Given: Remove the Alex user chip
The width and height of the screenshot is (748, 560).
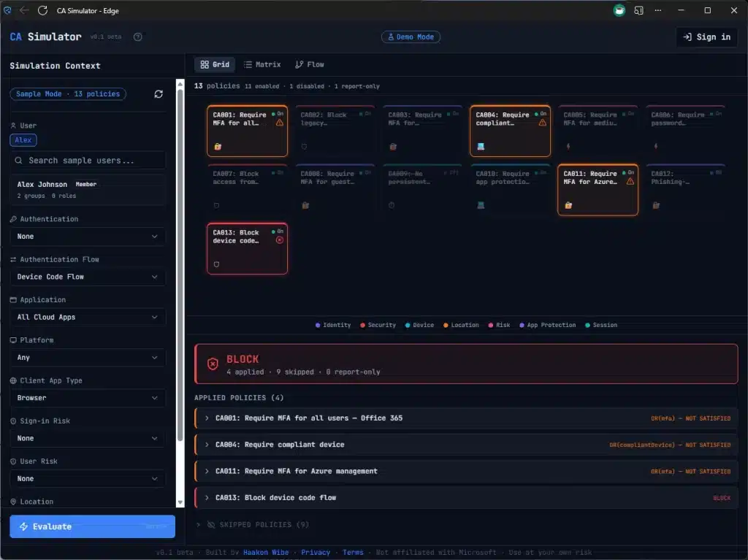Looking at the screenshot, I should (x=23, y=140).
